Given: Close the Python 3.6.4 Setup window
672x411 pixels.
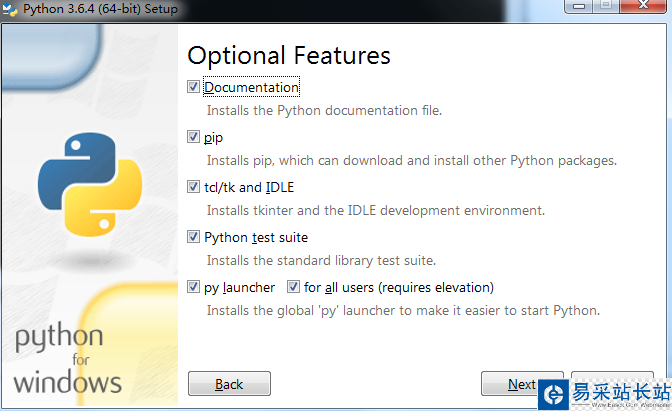Looking at the screenshot, I should [643, 6].
